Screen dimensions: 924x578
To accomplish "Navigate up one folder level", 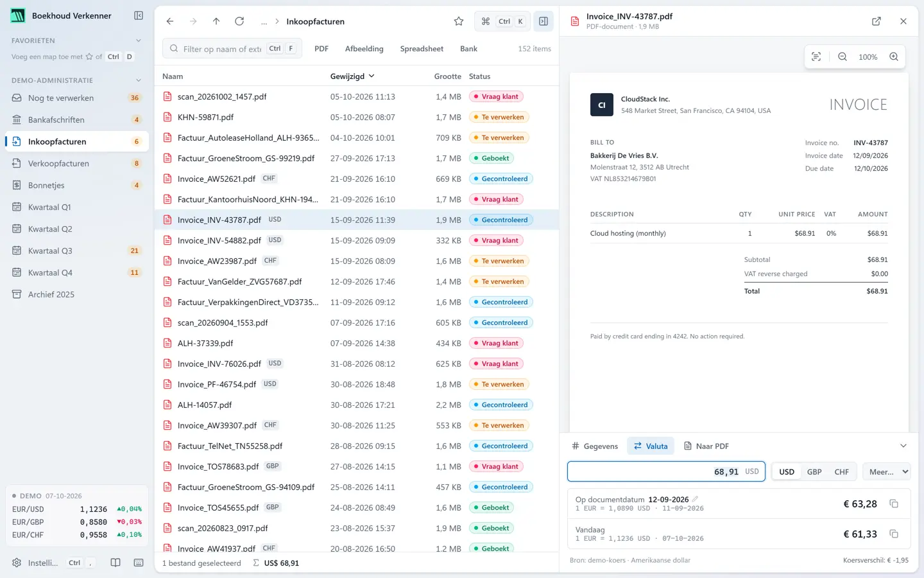I will 216,21.
